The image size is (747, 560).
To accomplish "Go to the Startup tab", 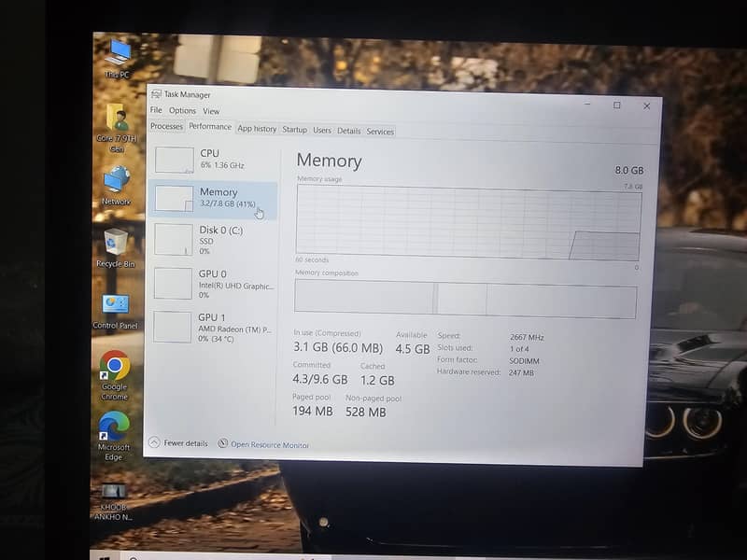I will 294,130.
